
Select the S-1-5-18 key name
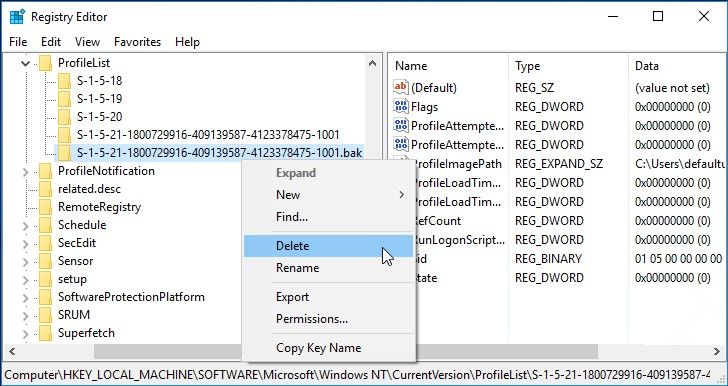coord(99,81)
